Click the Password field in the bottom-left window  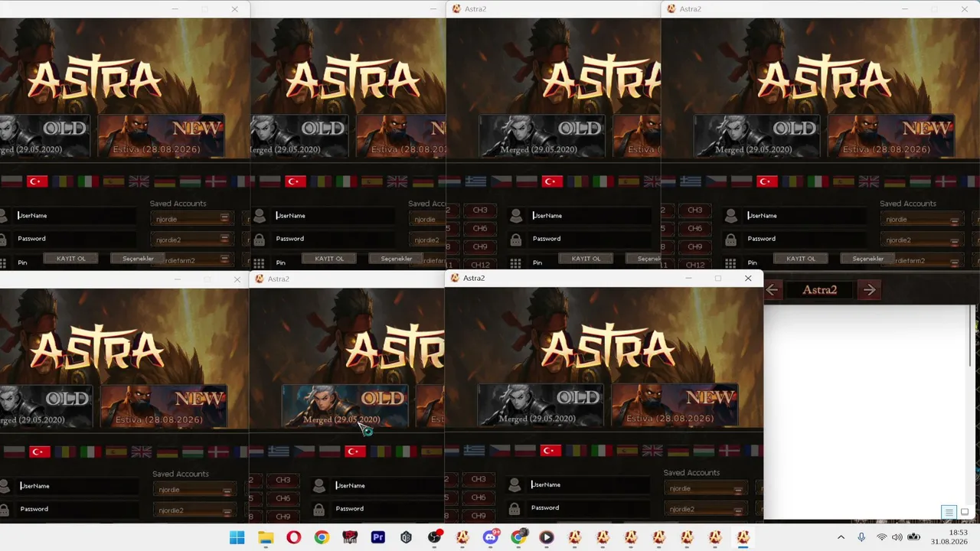(x=78, y=509)
